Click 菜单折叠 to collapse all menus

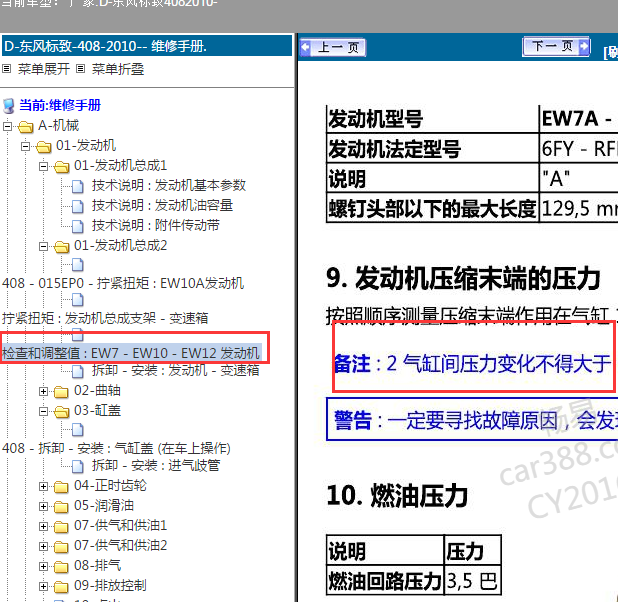[117, 69]
